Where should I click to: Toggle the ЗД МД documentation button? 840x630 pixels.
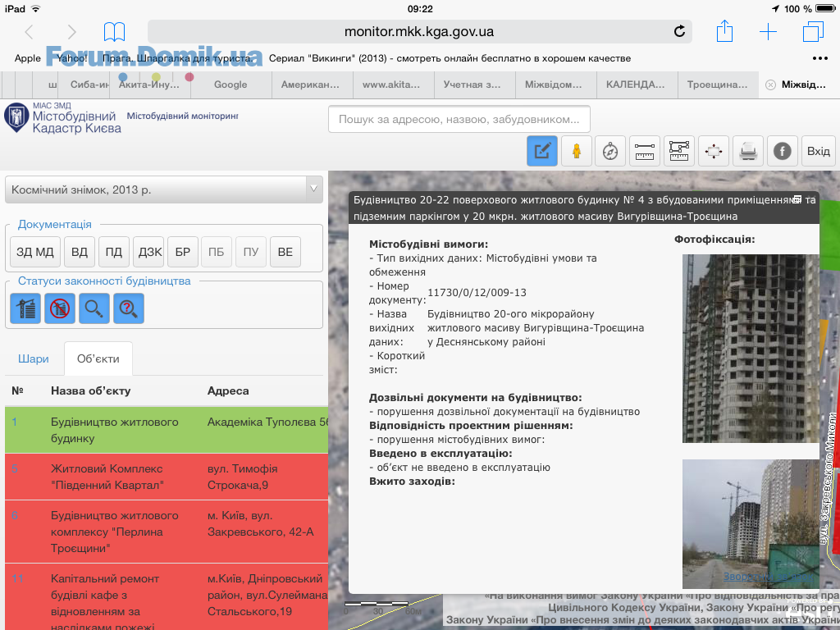(34, 252)
